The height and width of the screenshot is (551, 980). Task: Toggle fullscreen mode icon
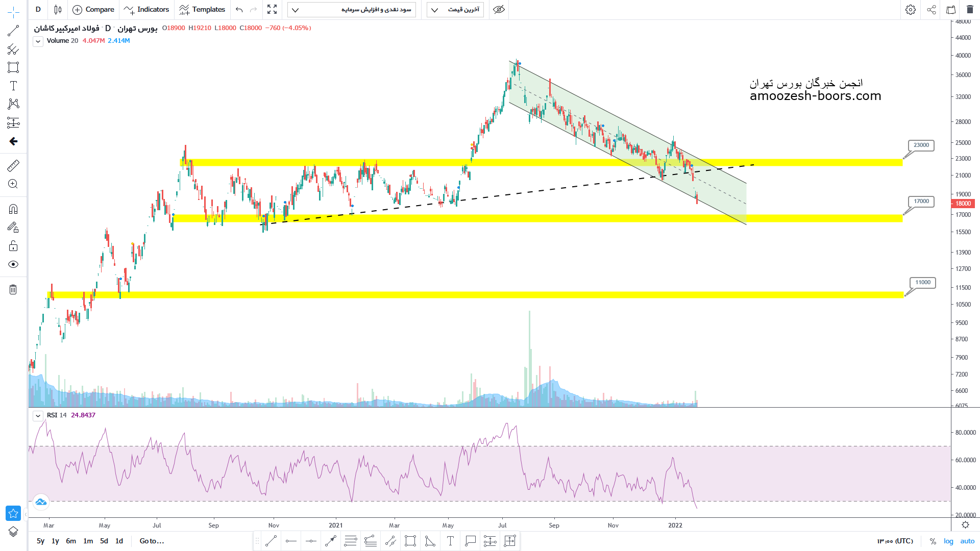point(272,10)
